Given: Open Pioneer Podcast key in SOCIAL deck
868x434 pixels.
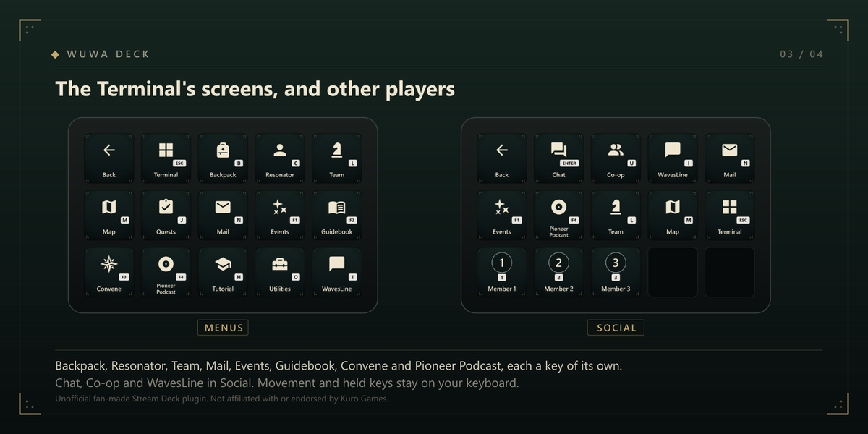Looking at the screenshot, I should point(558,215).
